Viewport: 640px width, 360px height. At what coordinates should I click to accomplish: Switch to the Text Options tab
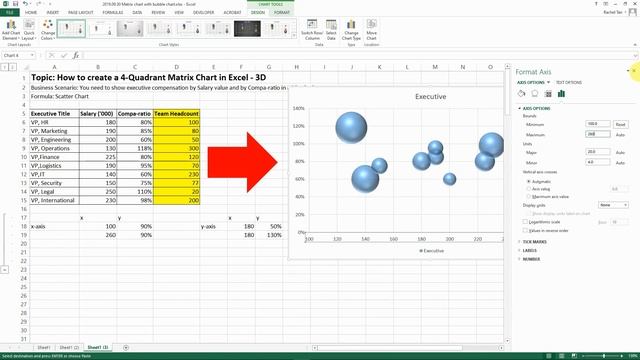(569, 82)
